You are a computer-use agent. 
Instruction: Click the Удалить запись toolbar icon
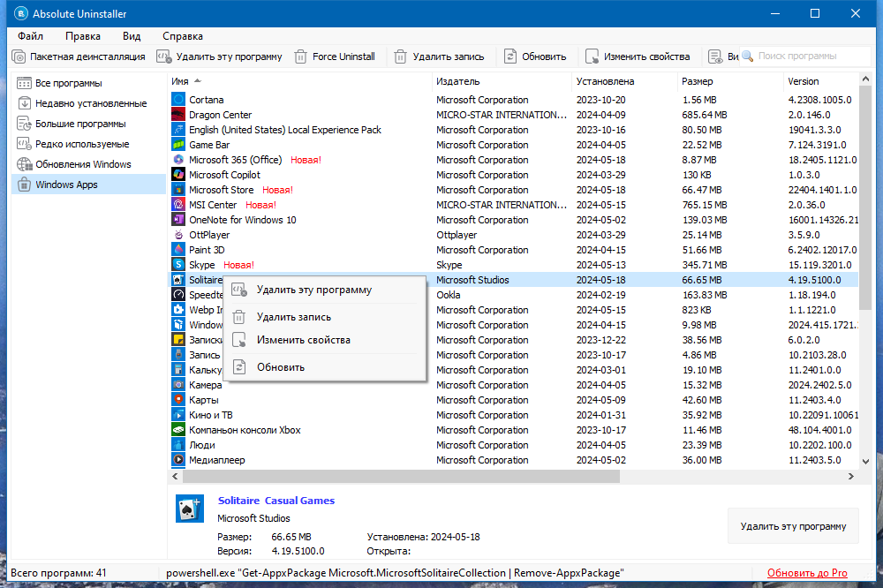click(x=400, y=57)
